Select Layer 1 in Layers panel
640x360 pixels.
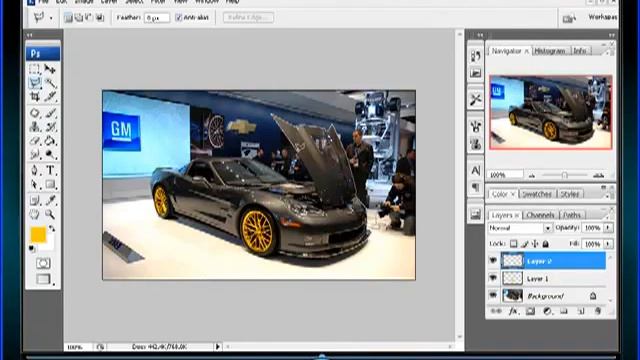pyautogui.click(x=553, y=278)
